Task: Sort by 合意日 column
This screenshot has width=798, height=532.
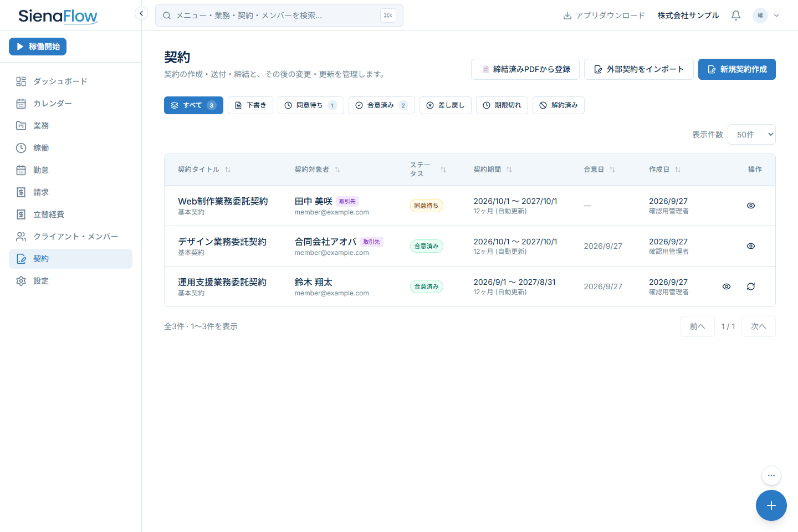Action: tap(599, 170)
